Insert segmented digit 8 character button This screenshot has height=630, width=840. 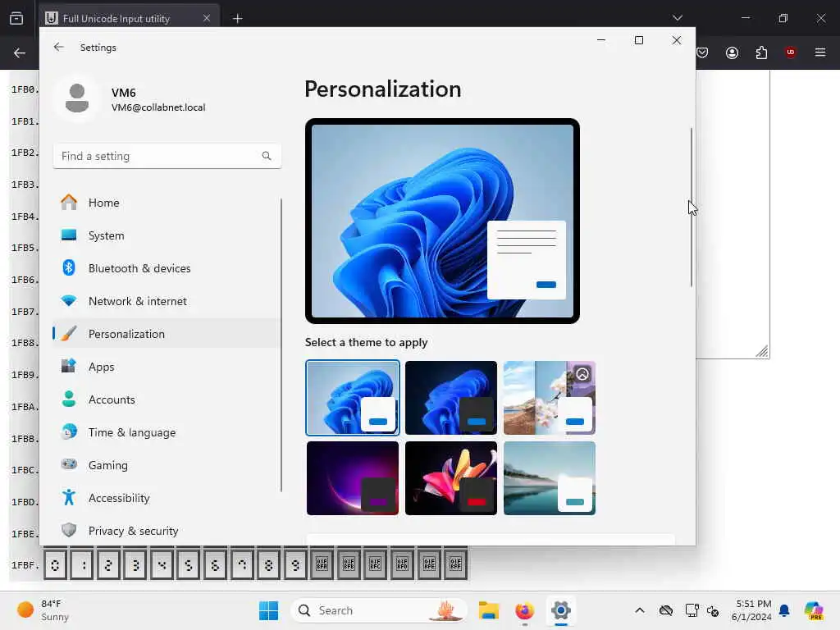tap(268, 564)
